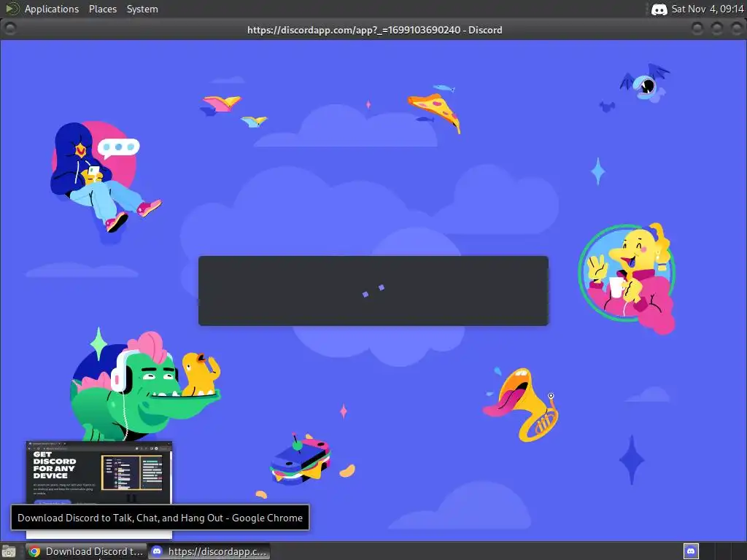Select the workspace showing the Discord icon
The height and width of the screenshot is (560, 747).
pos(691,551)
